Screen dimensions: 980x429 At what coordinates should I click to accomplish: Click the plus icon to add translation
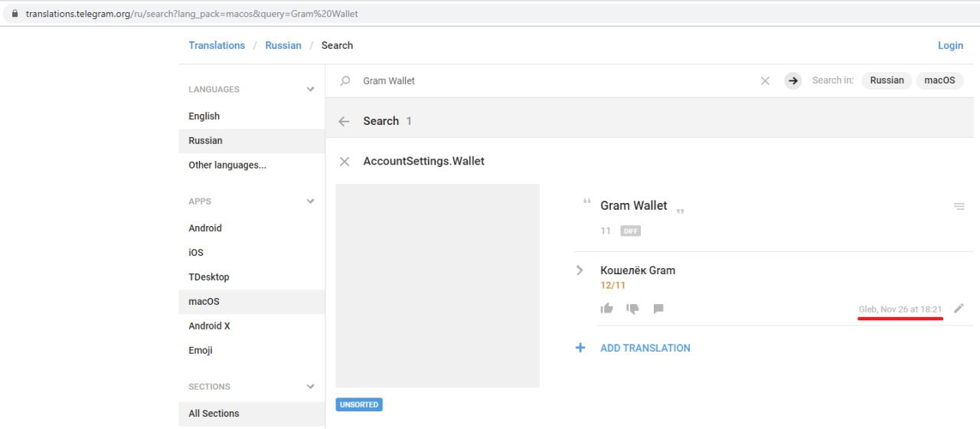(x=580, y=348)
